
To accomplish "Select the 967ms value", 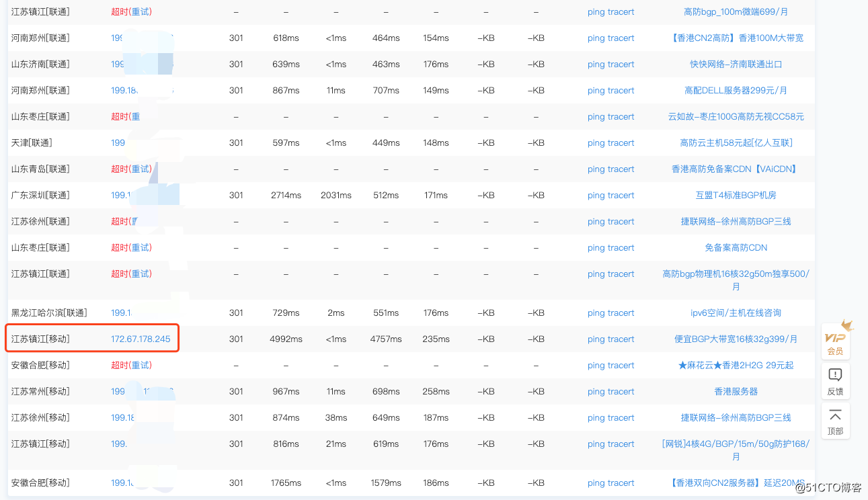I will [x=286, y=391].
